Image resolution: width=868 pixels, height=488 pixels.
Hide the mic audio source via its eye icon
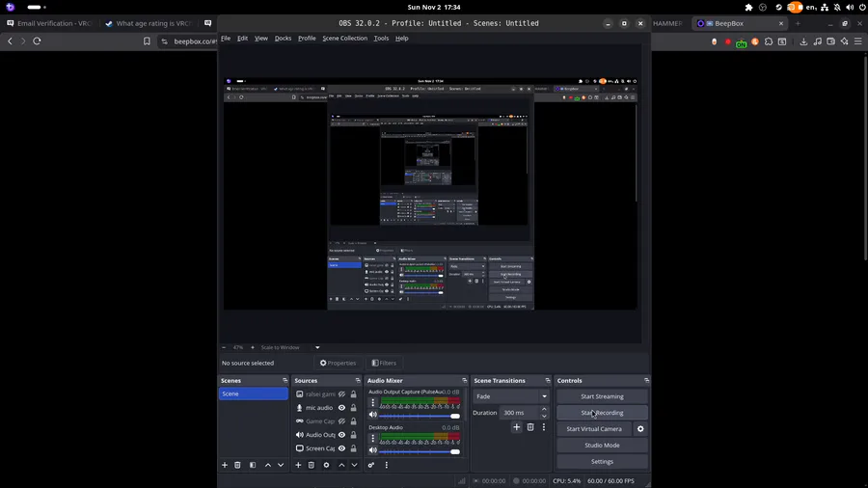point(341,408)
